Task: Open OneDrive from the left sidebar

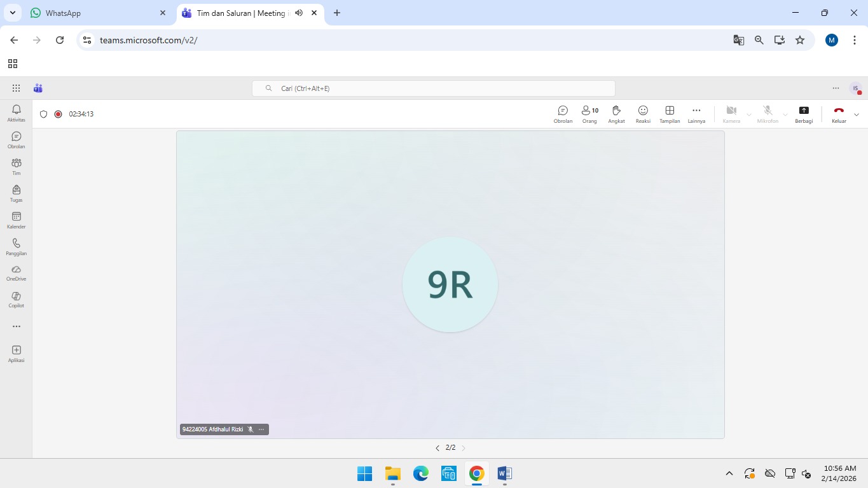Action: (17, 272)
